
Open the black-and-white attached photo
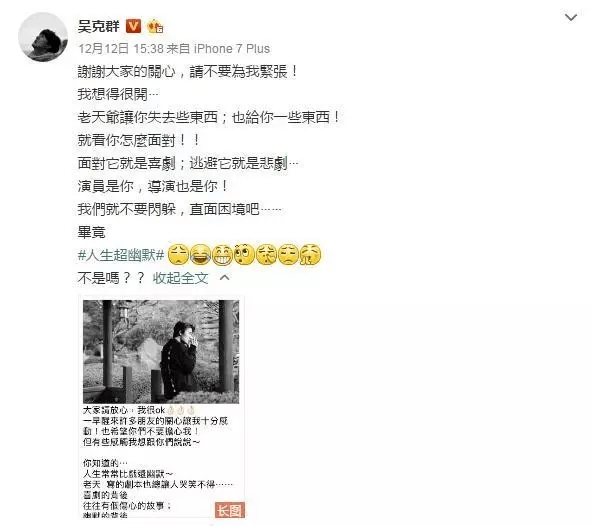coord(161,352)
